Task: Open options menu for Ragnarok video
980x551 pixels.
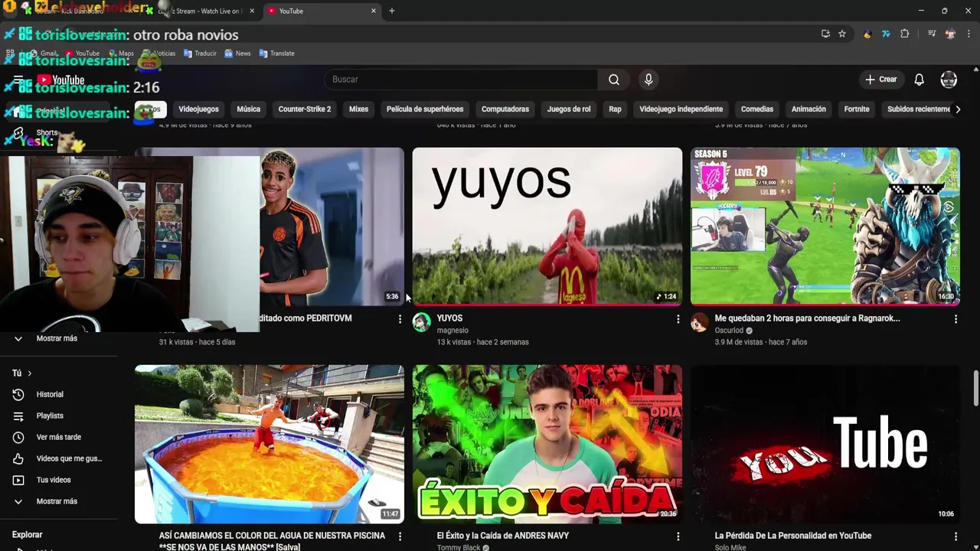Action: click(x=955, y=318)
